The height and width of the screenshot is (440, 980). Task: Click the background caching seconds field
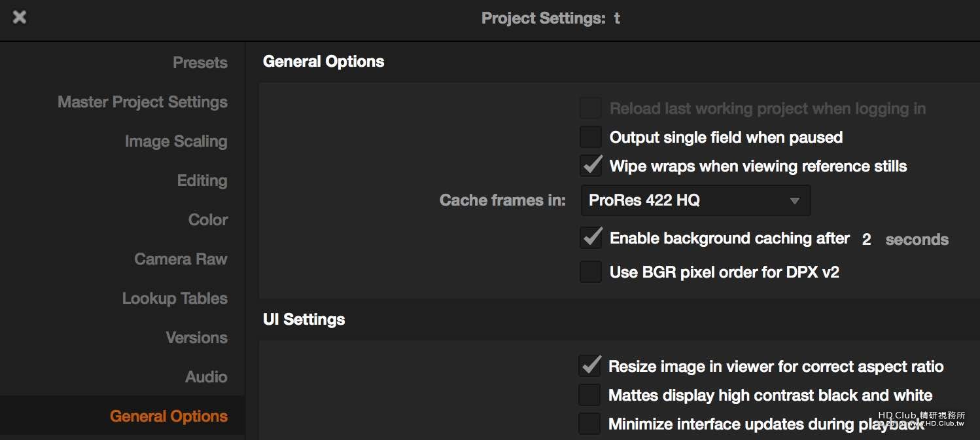(867, 240)
